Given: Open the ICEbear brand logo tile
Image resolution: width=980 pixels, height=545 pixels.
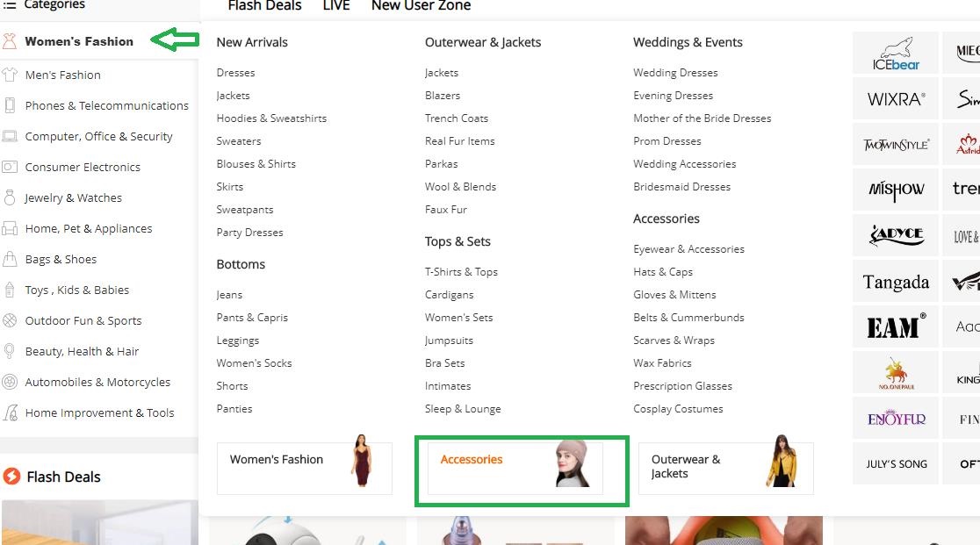Looking at the screenshot, I should (x=896, y=54).
